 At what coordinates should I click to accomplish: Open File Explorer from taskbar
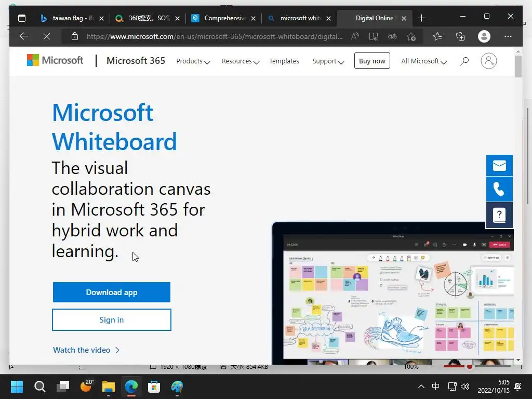[109, 387]
